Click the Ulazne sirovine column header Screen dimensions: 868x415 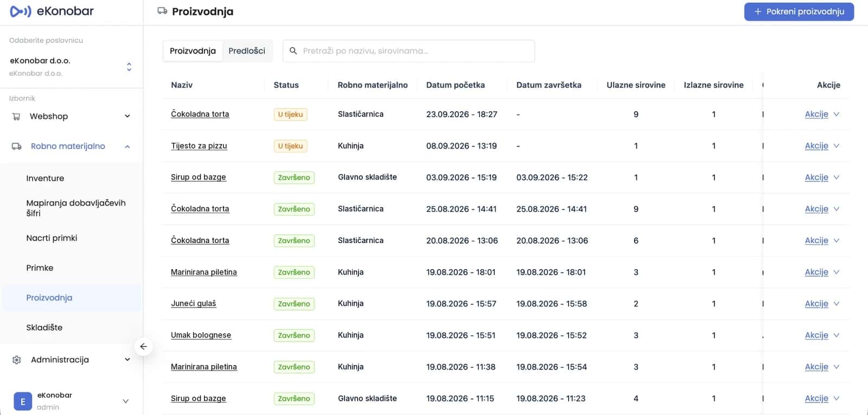[x=636, y=85]
